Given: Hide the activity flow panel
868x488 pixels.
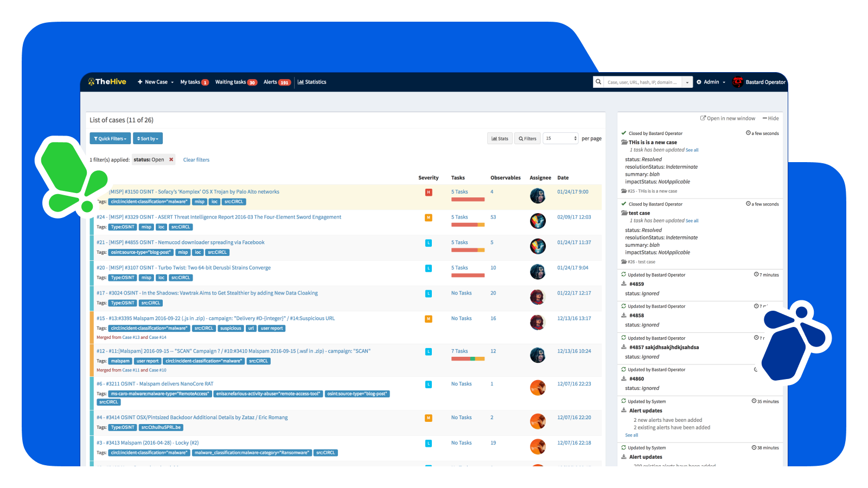Looking at the screenshot, I should click(770, 118).
